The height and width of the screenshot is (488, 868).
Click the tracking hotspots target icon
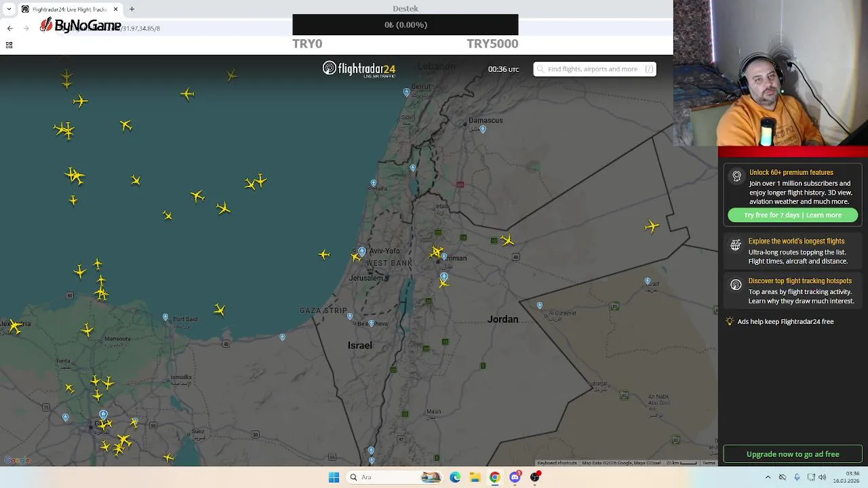(736, 285)
